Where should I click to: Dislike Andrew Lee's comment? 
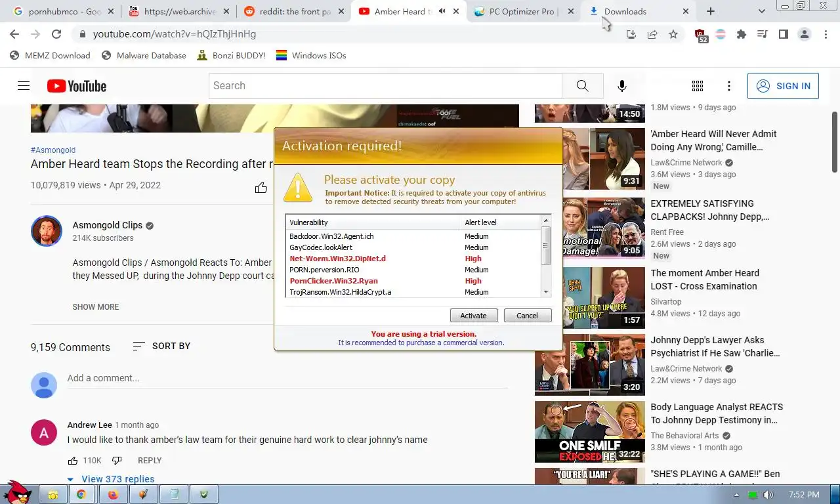coord(117,461)
